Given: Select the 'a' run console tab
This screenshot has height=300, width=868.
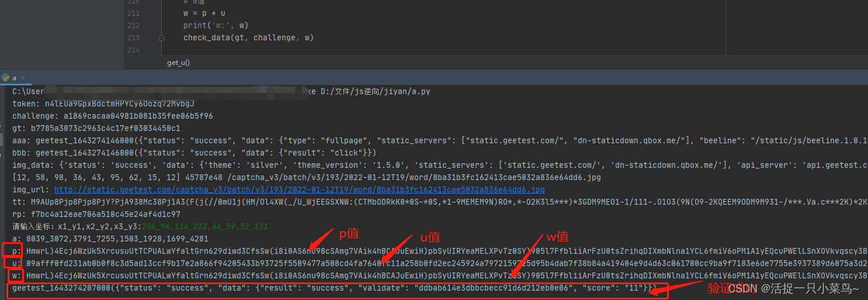Looking at the screenshot, I should [13, 78].
